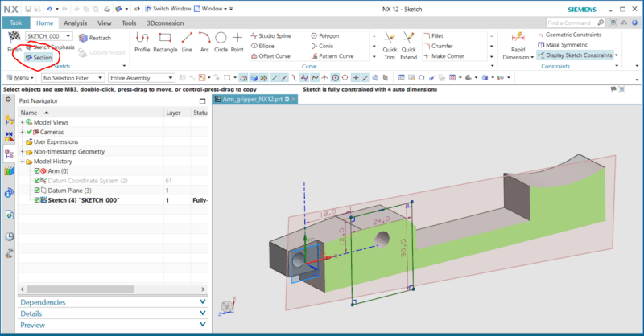
Task: Select the Arc sketch tool
Action: coord(204,43)
